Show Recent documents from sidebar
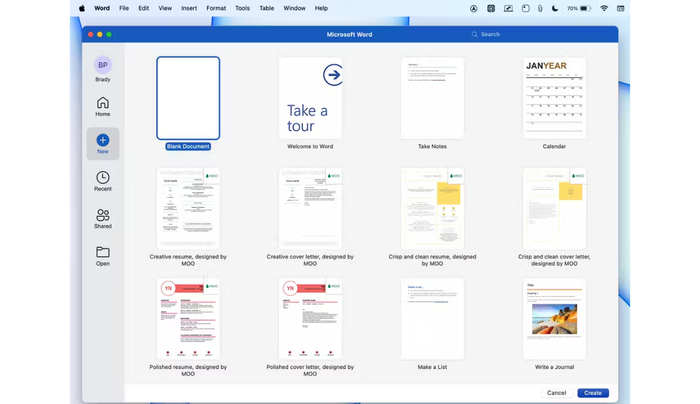The height and width of the screenshot is (404, 700). click(x=103, y=181)
